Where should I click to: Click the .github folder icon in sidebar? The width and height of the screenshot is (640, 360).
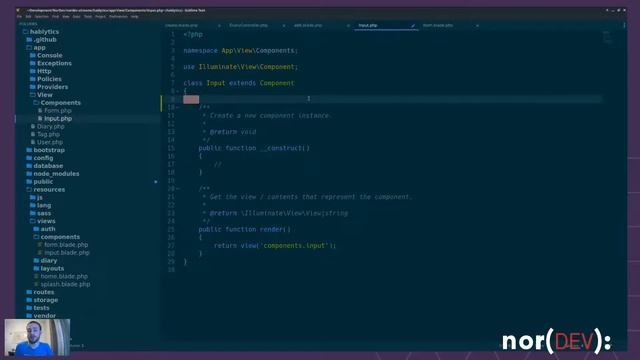29,40
